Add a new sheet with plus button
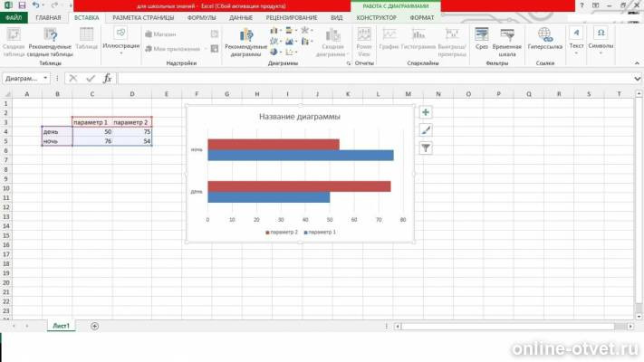 (x=94, y=326)
